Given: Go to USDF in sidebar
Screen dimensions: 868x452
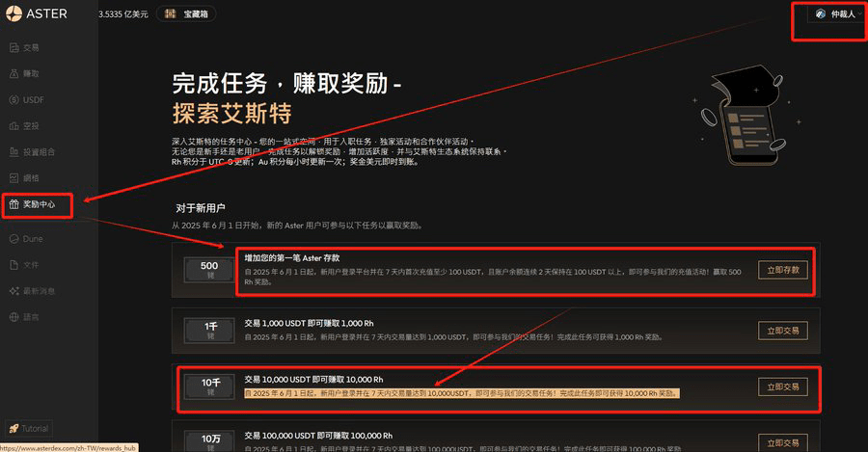Looking at the screenshot, I should 27,99.
